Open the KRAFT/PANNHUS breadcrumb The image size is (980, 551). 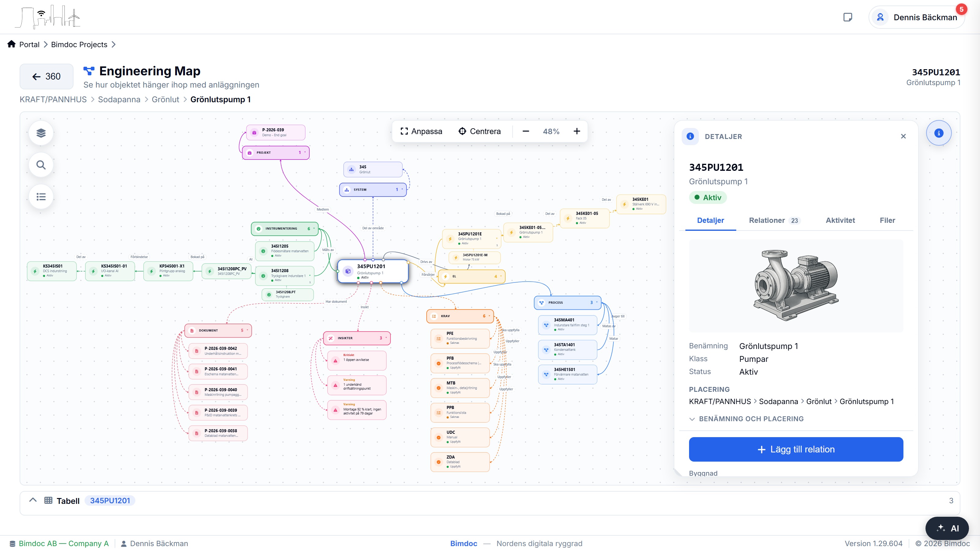(53, 99)
